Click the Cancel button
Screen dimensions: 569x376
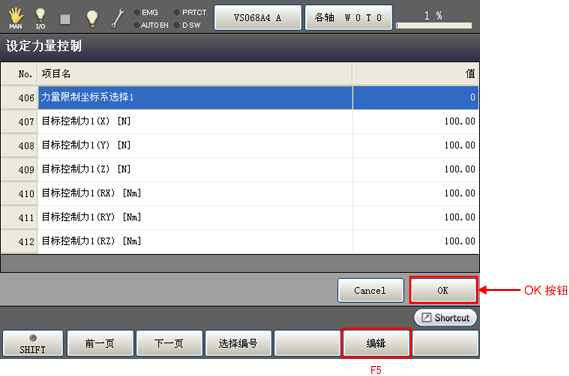pos(371,290)
